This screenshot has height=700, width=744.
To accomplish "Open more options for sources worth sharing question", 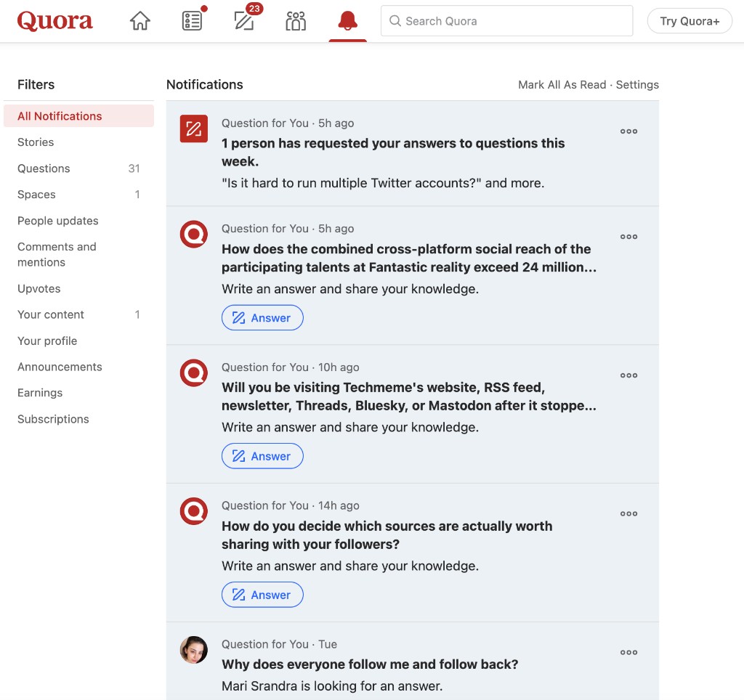I will (x=628, y=513).
